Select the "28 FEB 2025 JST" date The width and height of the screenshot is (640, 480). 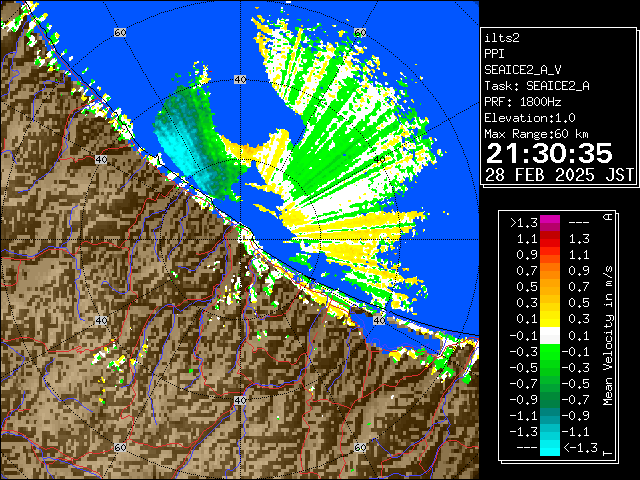click(x=559, y=175)
